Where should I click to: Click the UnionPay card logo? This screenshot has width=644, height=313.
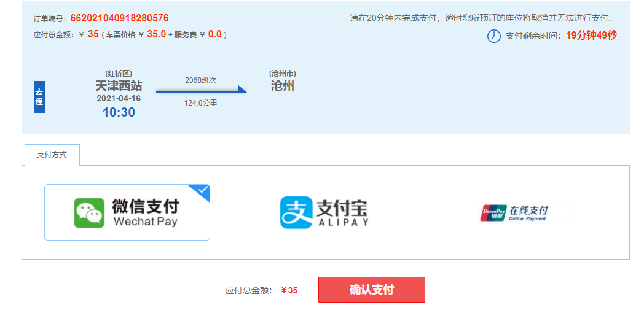493,213
